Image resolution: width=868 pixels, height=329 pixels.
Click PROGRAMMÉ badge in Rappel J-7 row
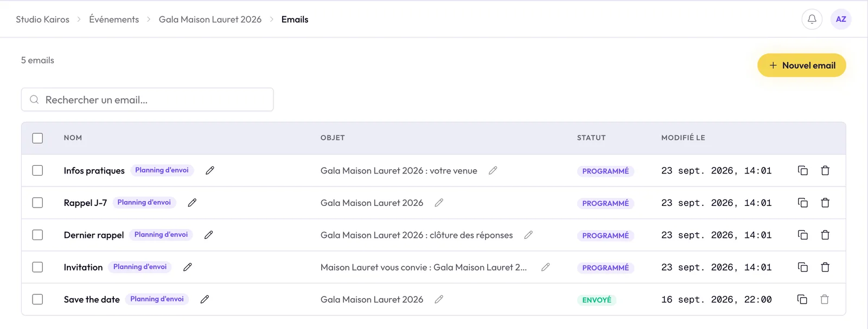pyautogui.click(x=605, y=203)
